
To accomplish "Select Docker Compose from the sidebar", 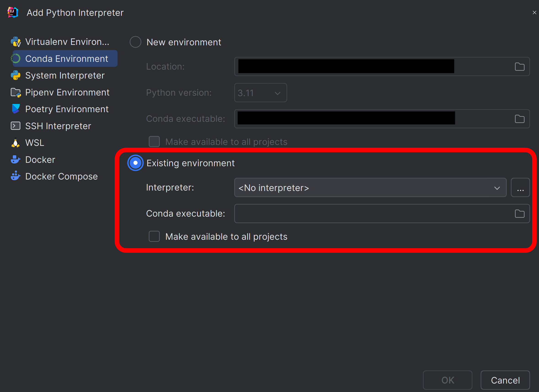I will (61, 176).
